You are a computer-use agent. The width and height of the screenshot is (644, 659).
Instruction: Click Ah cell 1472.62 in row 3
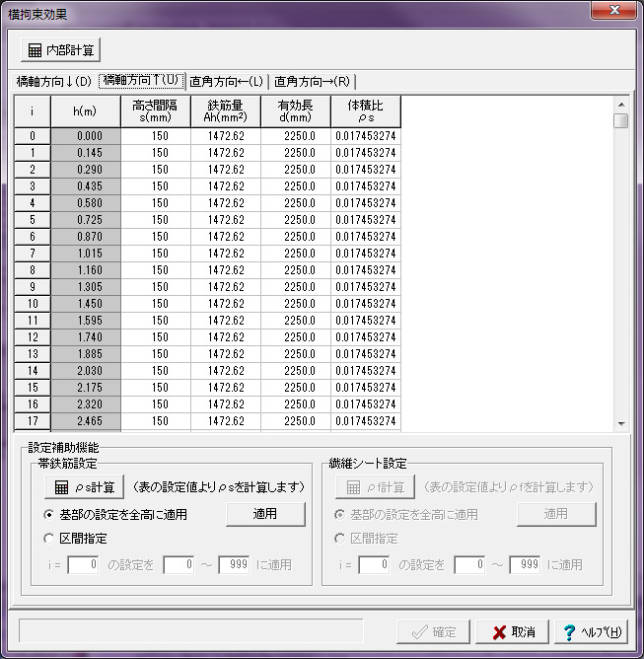(226, 186)
